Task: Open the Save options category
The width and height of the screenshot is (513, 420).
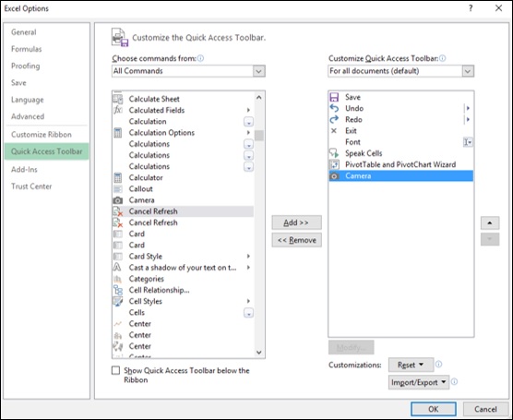Action: (18, 83)
